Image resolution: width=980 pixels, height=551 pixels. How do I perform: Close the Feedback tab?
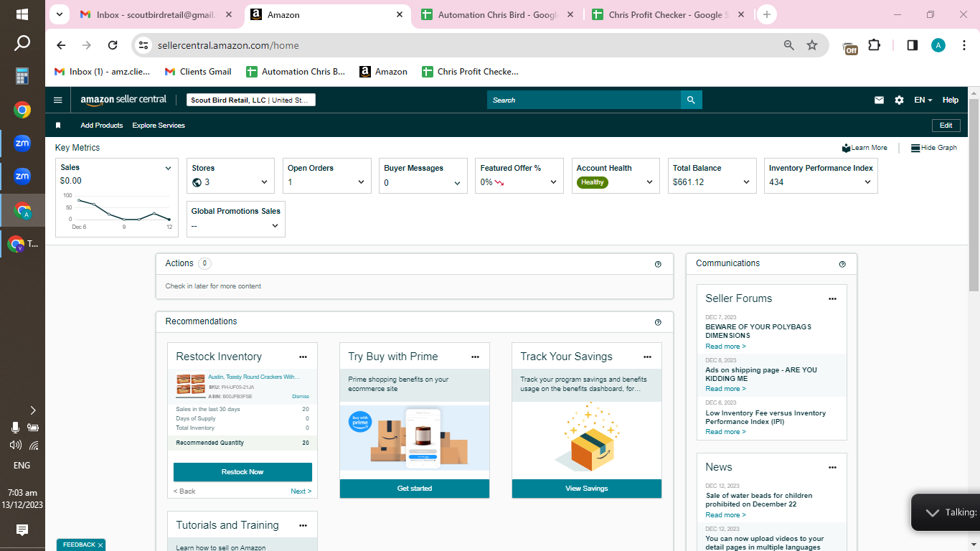point(100,545)
